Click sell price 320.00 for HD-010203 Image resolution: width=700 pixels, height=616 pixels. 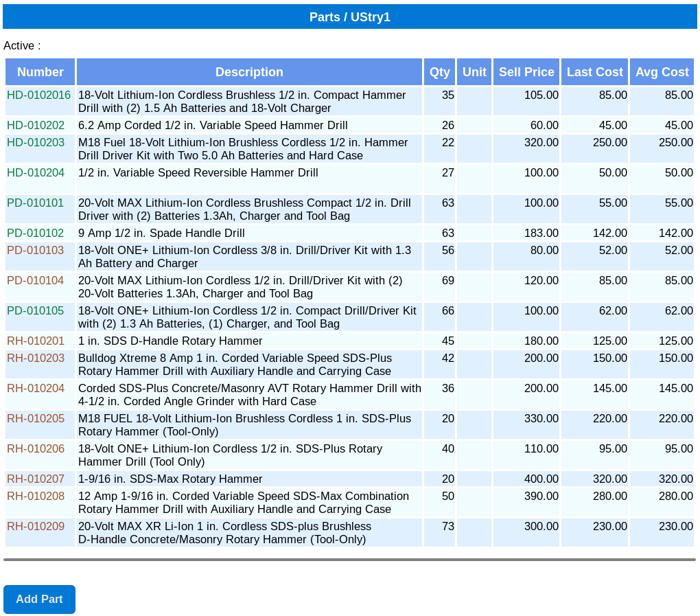point(541,143)
